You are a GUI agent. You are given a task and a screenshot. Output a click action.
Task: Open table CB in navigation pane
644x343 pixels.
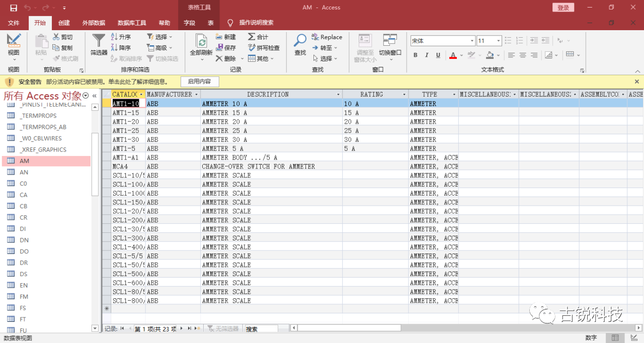tap(46, 206)
